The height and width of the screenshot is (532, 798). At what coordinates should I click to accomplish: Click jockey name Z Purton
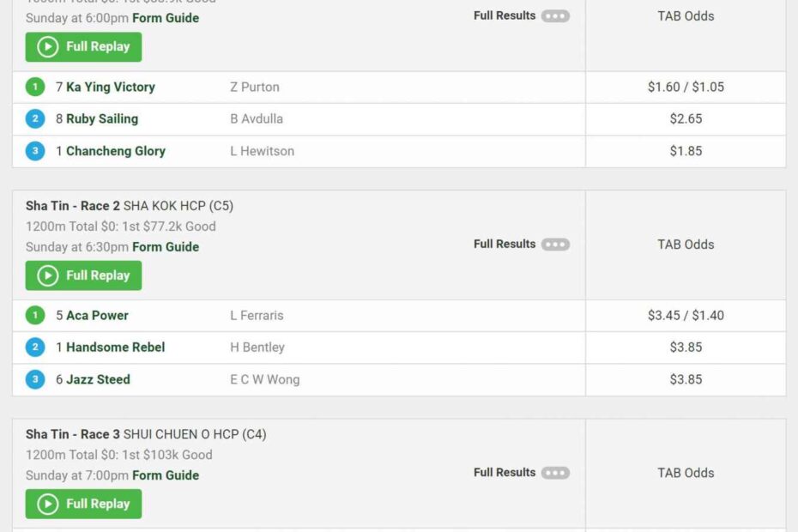(255, 87)
